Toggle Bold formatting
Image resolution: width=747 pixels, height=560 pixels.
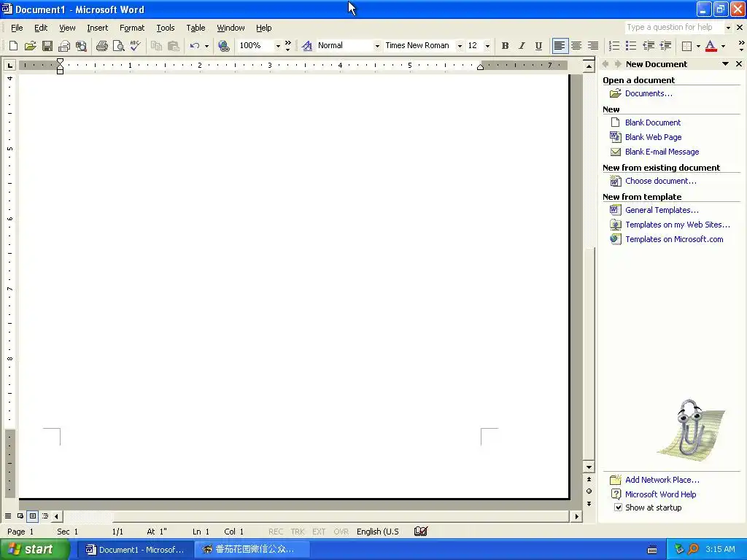(x=505, y=46)
